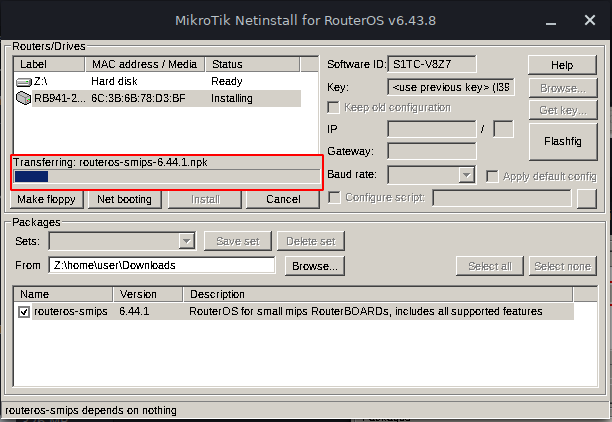Click the Make floppy button
The width and height of the screenshot is (612, 422).
[46, 199]
